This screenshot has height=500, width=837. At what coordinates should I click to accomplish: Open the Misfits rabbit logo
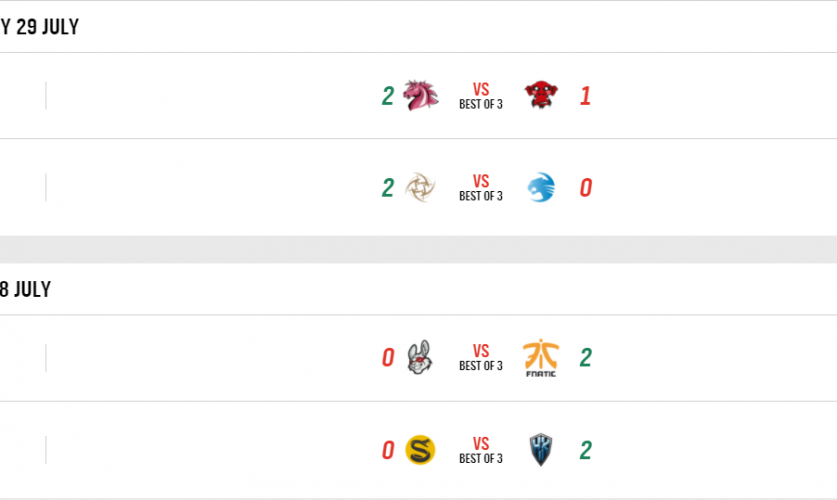(420, 358)
